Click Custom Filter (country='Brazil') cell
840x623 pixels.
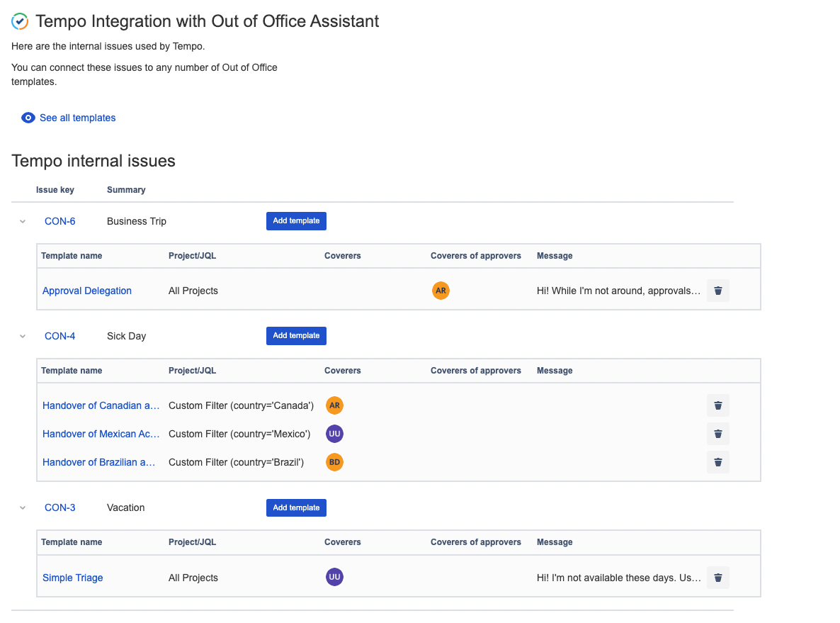click(x=237, y=462)
